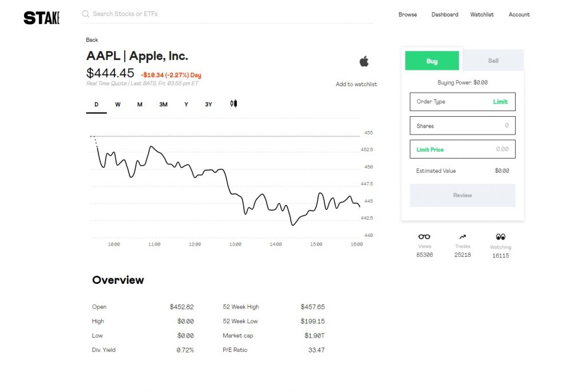586x392 pixels.
Task: Open the Watchlist page
Action: pyautogui.click(x=482, y=14)
